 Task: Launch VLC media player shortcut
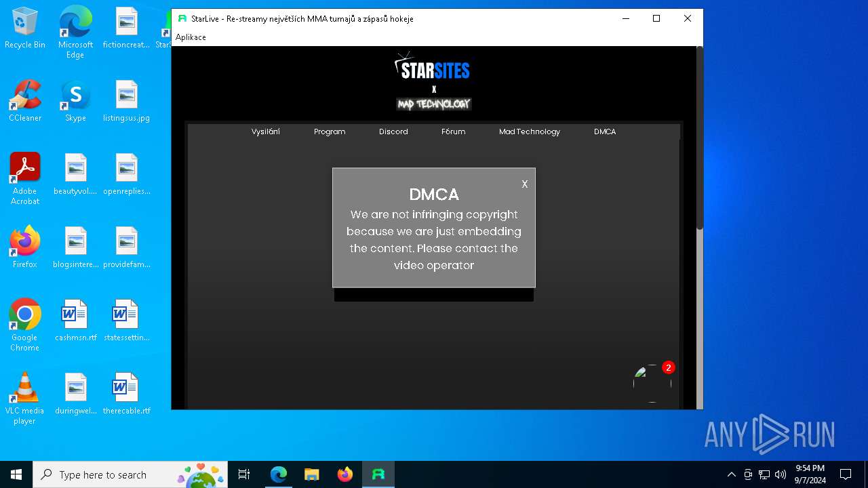[25, 399]
